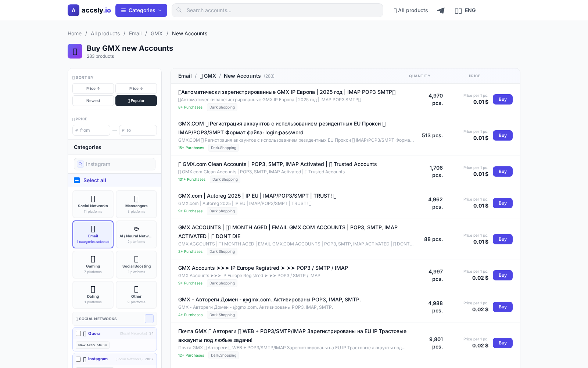Click the Telegram paper-plane icon in the header
Image resolution: width=588 pixels, height=368 pixels.
click(x=441, y=10)
